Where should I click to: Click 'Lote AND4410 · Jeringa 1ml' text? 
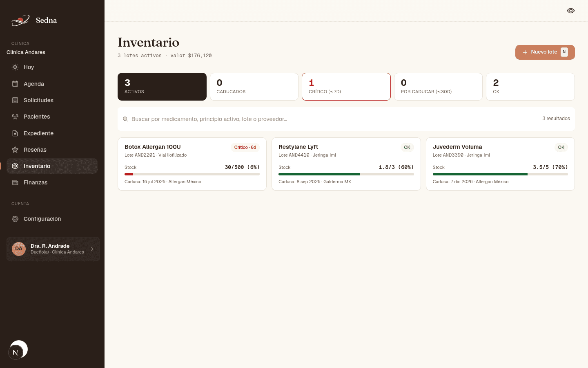point(307,155)
